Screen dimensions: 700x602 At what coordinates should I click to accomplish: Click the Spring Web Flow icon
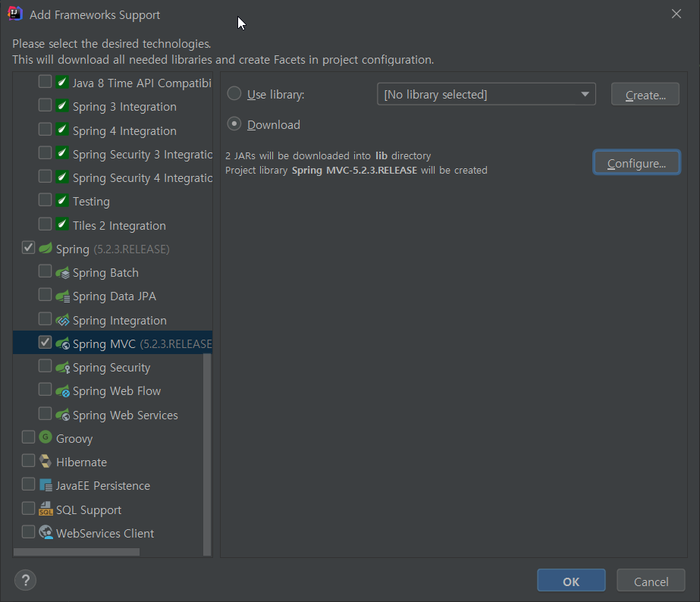click(62, 391)
